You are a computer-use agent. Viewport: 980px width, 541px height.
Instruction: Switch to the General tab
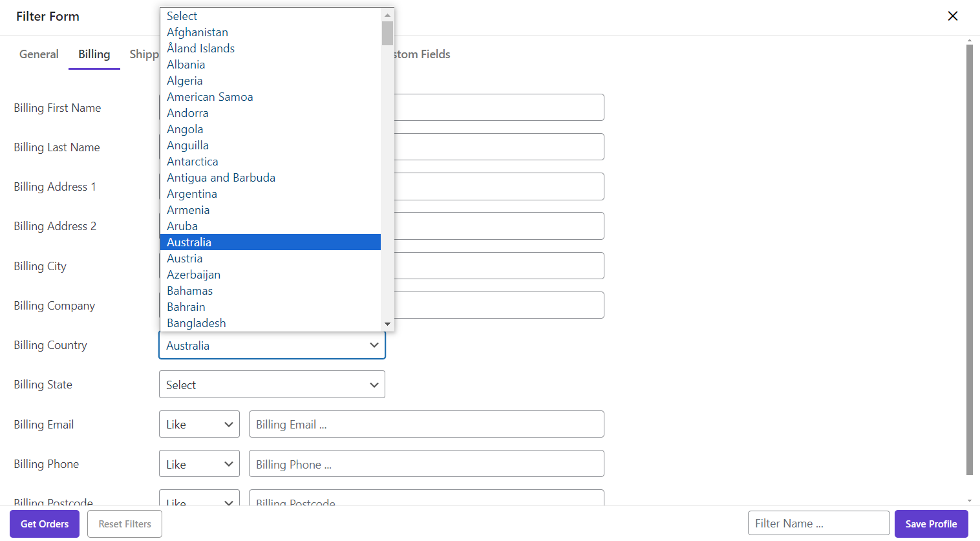(39, 54)
